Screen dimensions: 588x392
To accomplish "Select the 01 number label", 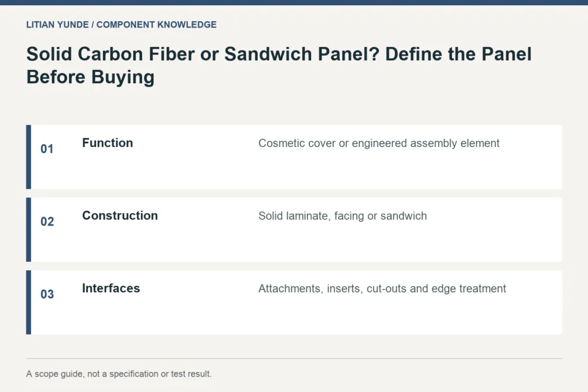I will point(47,149).
